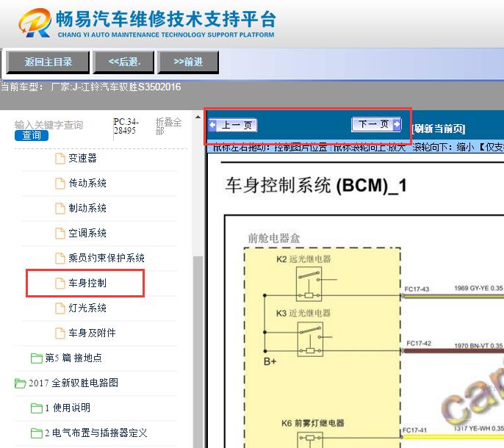Click document icon beside 灯光系统

click(x=60, y=308)
